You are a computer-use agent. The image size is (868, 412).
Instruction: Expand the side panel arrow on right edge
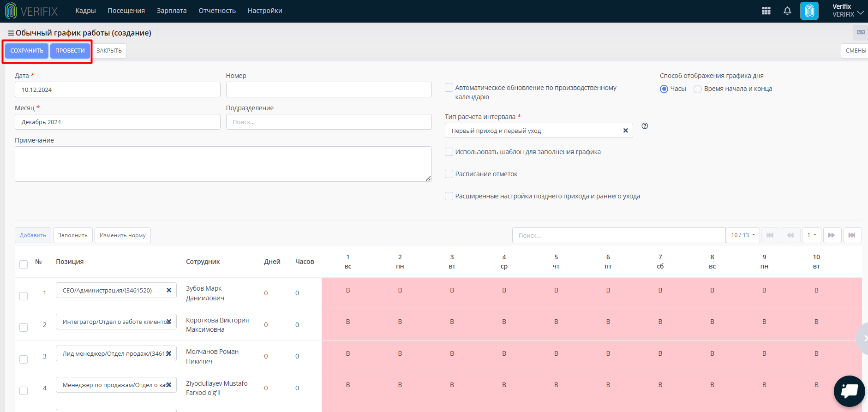point(863,338)
